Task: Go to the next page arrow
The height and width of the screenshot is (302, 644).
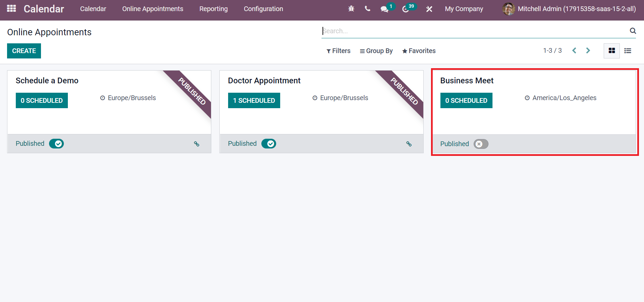Action: (x=588, y=50)
